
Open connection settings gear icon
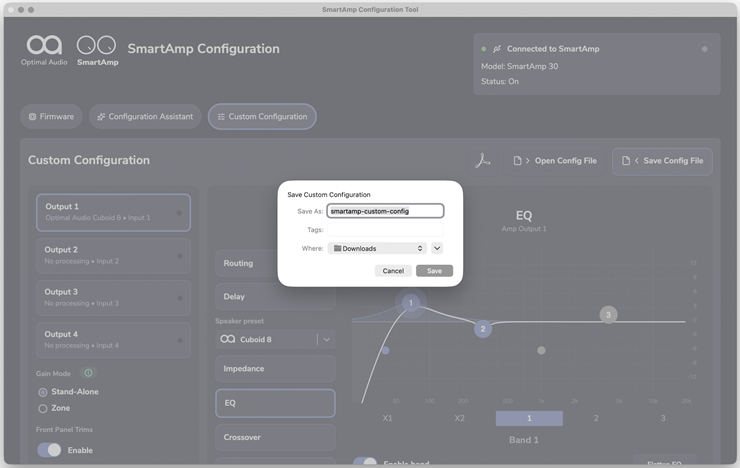point(704,49)
